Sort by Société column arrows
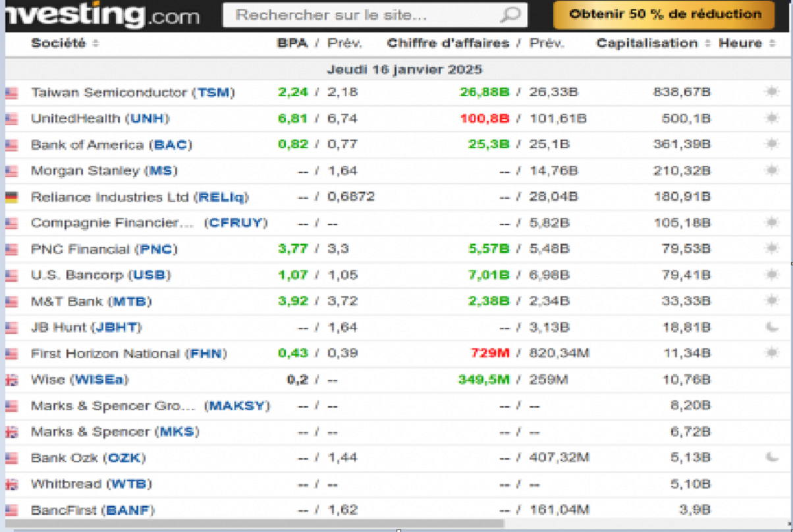The height and width of the screenshot is (532, 793). pyautogui.click(x=96, y=44)
